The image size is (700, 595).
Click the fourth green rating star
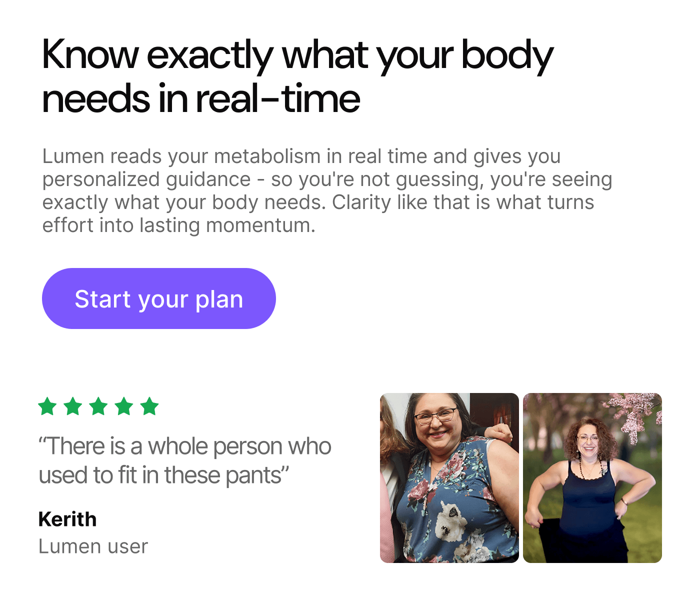click(x=124, y=406)
